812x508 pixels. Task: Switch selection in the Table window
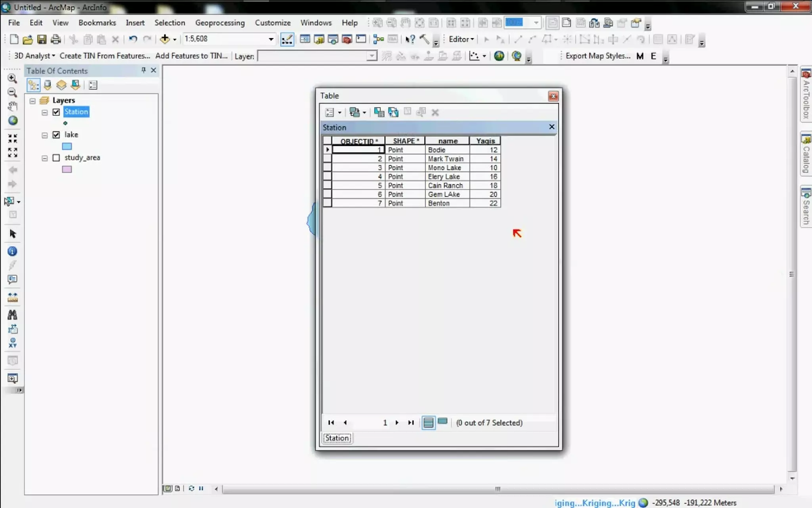[x=393, y=112]
